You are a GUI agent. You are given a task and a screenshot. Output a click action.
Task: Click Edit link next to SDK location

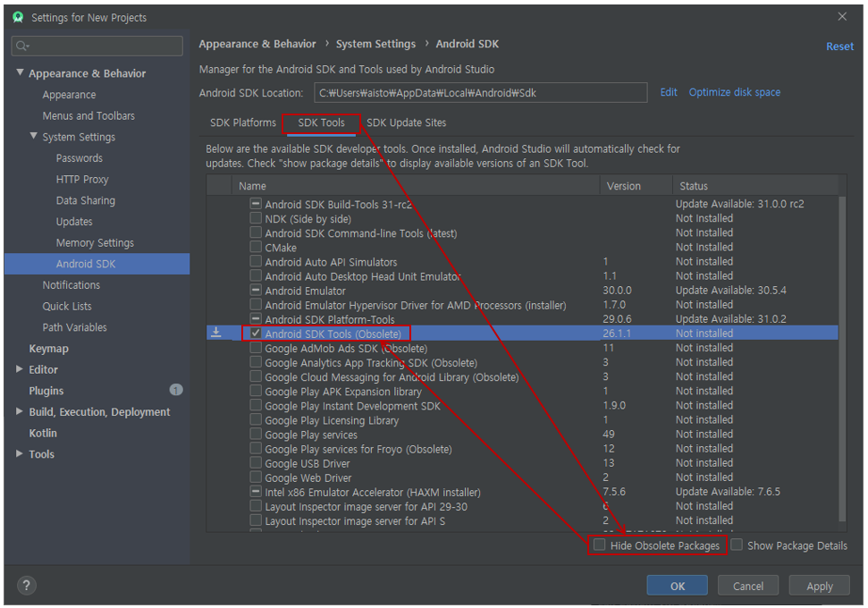coord(669,92)
